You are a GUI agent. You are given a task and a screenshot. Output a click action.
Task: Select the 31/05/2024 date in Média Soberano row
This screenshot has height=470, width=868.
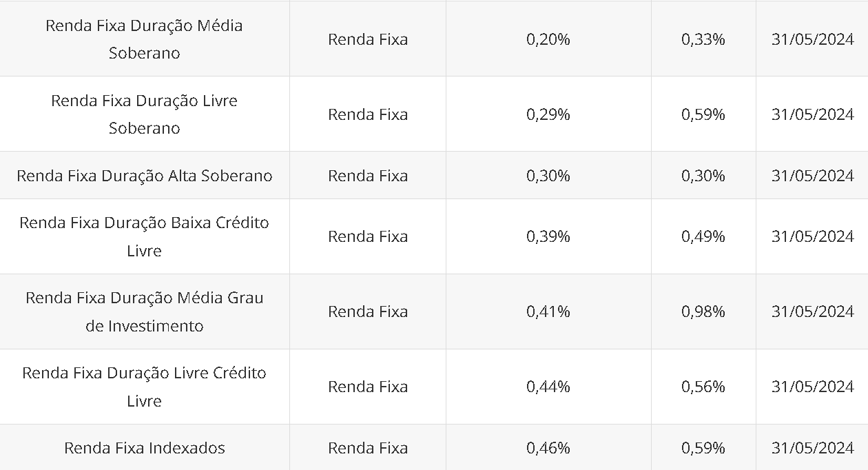click(x=812, y=39)
